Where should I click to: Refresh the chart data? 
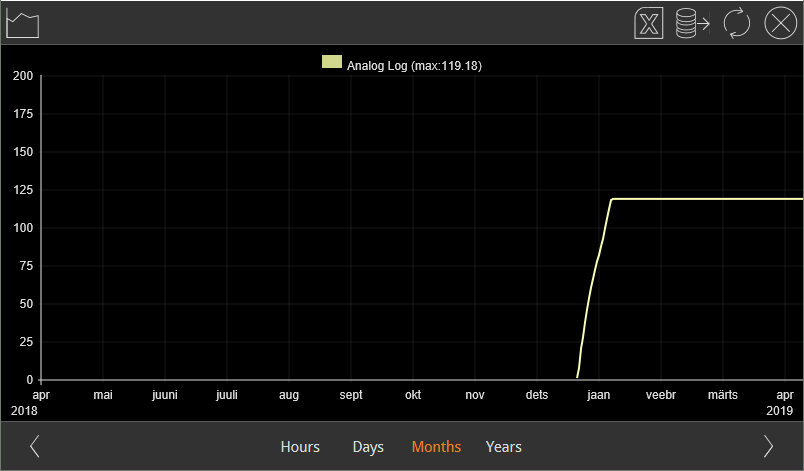pos(737,23)
